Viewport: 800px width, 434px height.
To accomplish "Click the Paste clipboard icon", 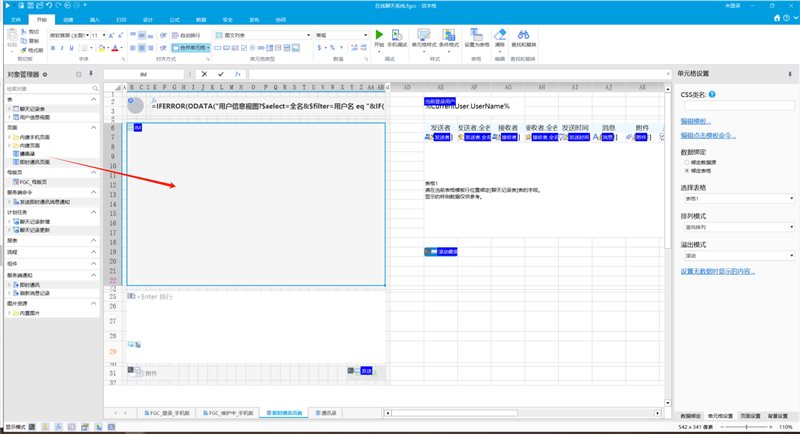I will click(12, 37).
